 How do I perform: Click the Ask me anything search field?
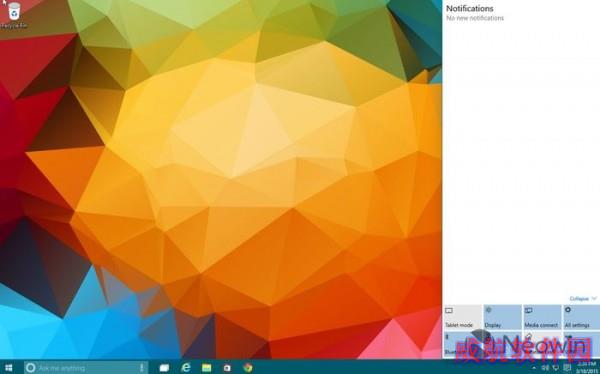coord(86,368)
